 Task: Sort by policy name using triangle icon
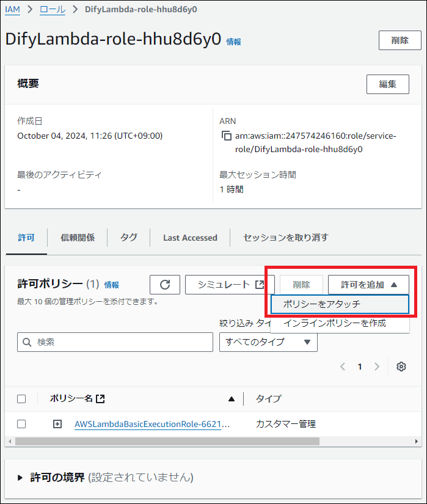pos(232,399)
